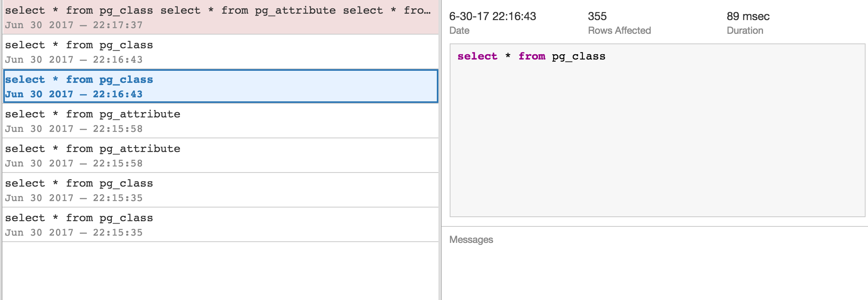Click the 355 rows affected value
Image resolution: width=868 pixels, height=300 pixels.
coord(597,16)
